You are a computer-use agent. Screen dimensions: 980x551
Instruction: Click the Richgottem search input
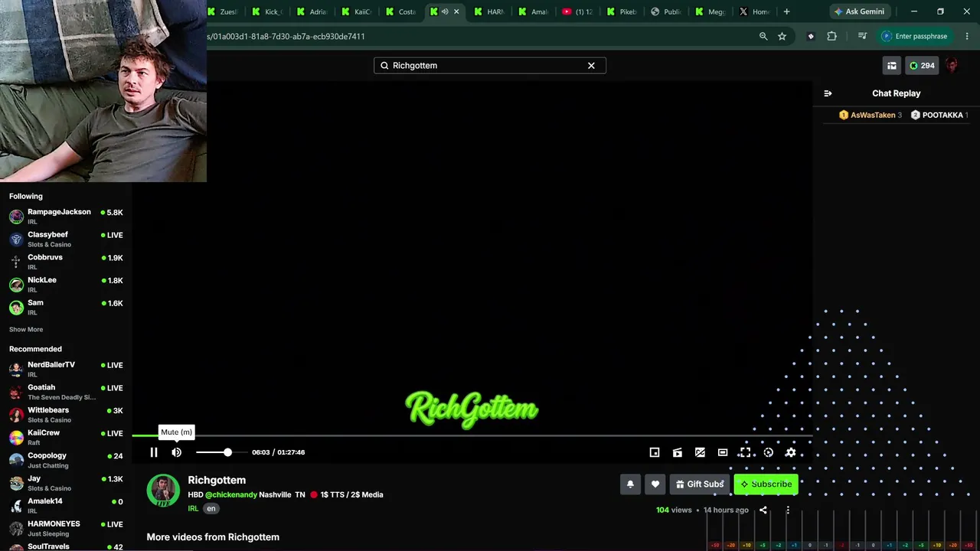490,66
